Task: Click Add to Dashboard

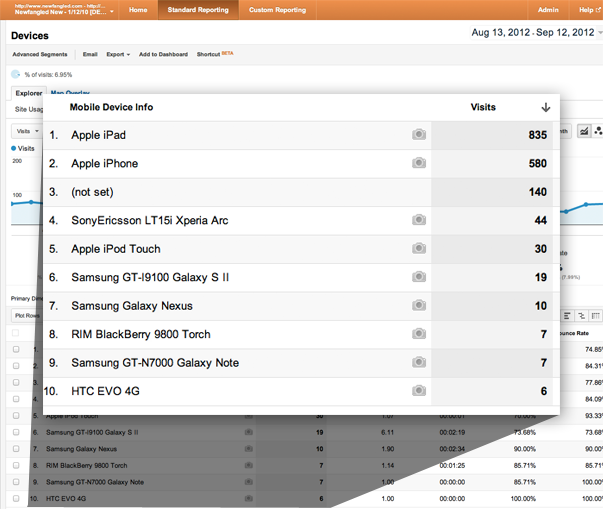Action: point(163,54)
